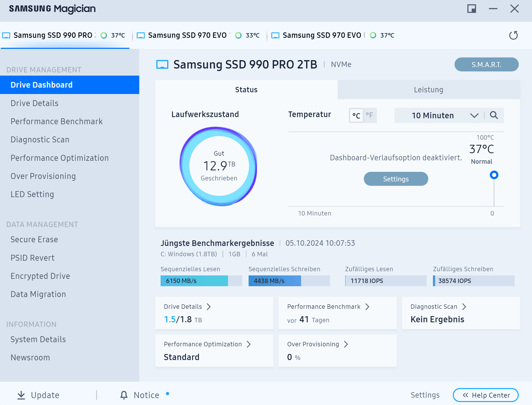The width and height of the screenshot is (532, 405).
Task: Open Performance Benchmark in the sidebar
Action: coord(57,121)
